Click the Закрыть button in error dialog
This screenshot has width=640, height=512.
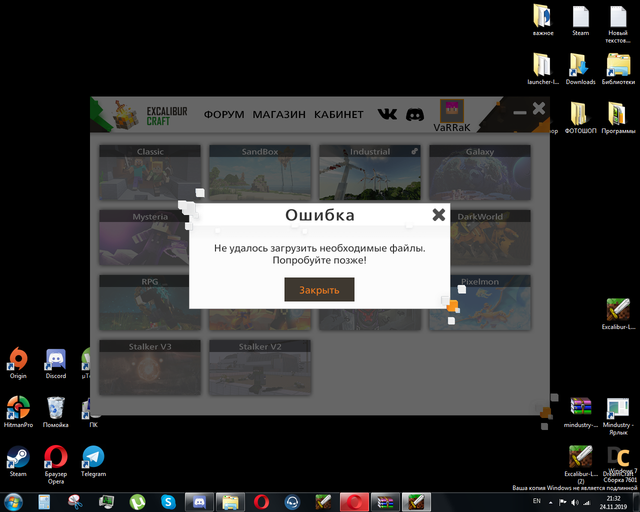[x=319, y=289]
